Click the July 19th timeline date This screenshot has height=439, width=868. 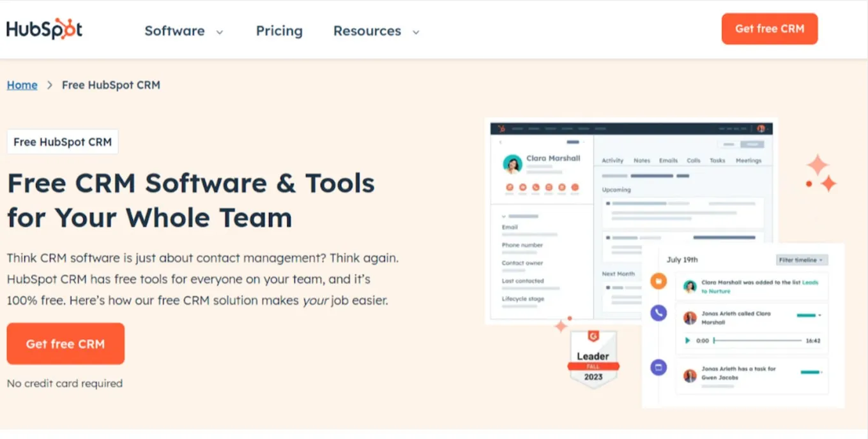coord(682,260)
